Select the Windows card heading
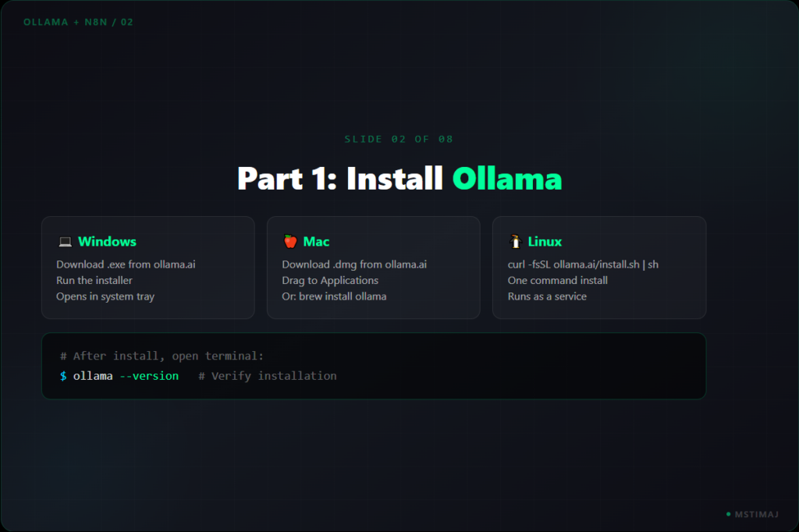The width and height of the screenshot is (799, 532). [x=107, y=242]
